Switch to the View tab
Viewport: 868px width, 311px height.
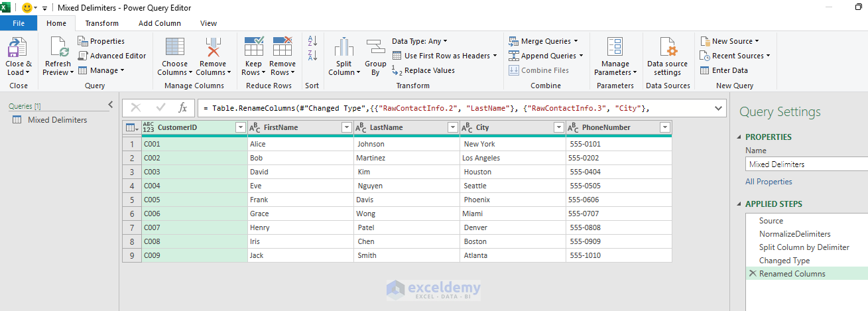(x=208, y=23)
